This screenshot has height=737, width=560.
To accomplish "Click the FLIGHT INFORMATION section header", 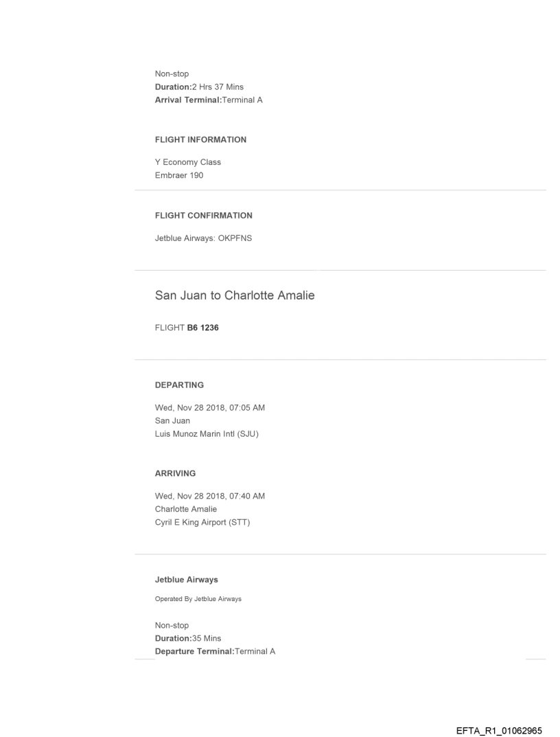I will (x=201, y=140).
